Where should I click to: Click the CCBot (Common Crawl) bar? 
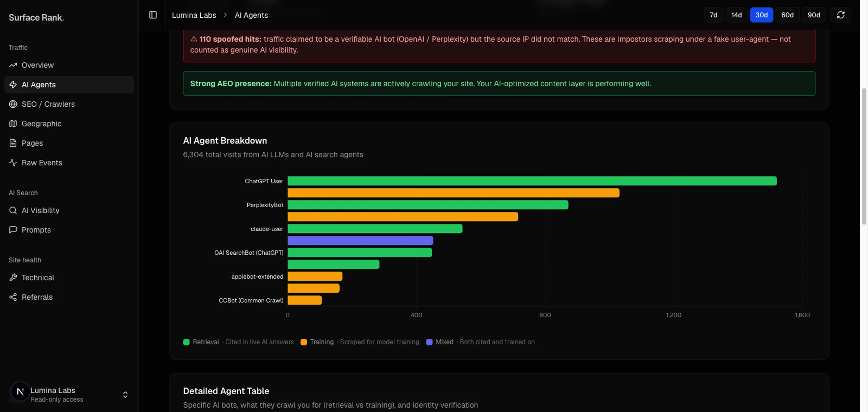305,300
